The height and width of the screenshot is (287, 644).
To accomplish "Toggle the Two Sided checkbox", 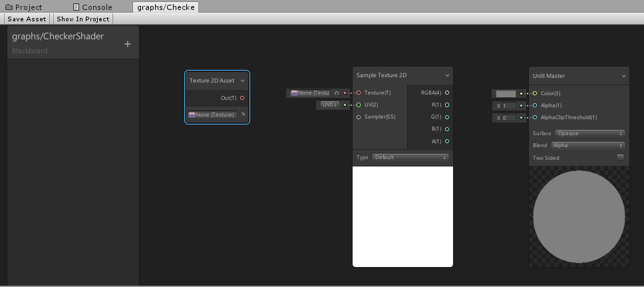I will click(620, 158).
